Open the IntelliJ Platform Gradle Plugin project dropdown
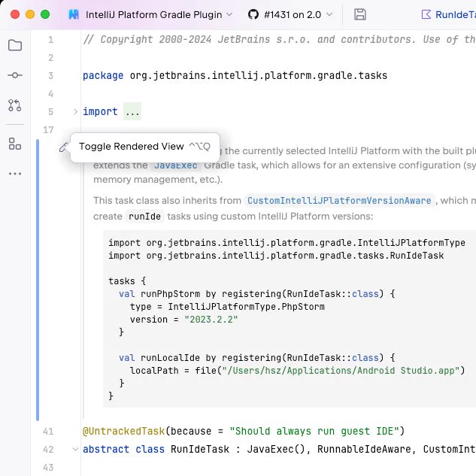Viewport: 476px width, 476px height. pyautogui.click(x=150, y=14)
